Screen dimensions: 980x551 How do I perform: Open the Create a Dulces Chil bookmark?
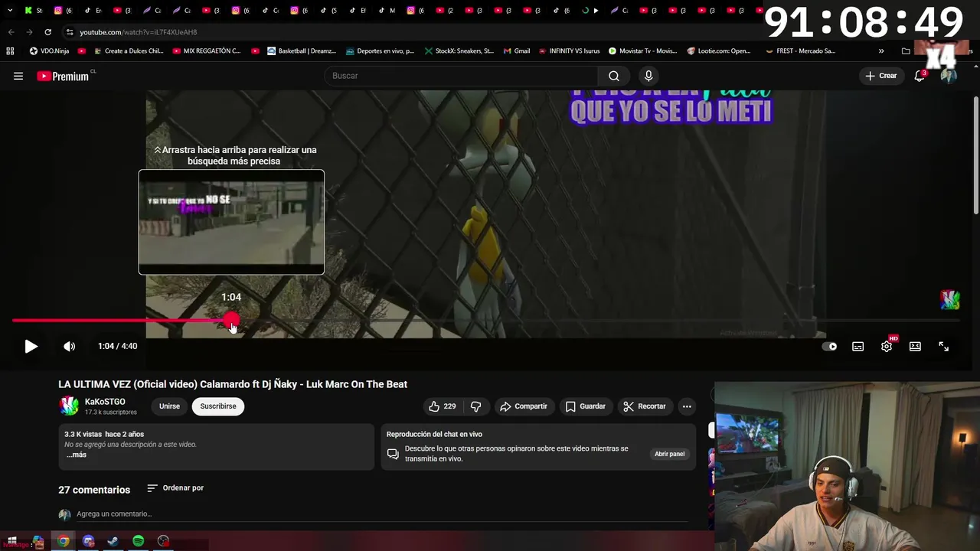click(x=129, y=51)
